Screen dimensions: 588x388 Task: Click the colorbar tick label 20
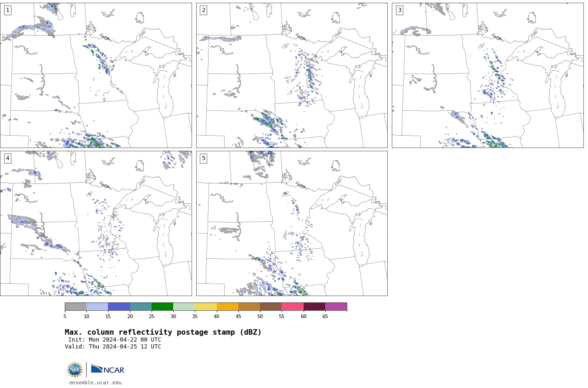click(x=130, y=316)
